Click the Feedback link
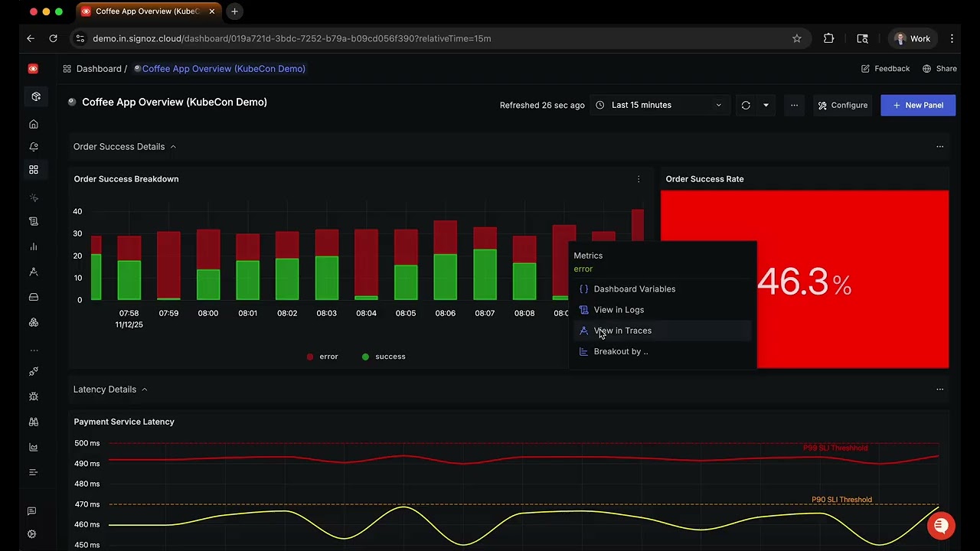This screenshot has height=551, width=980. pos(885,69)
